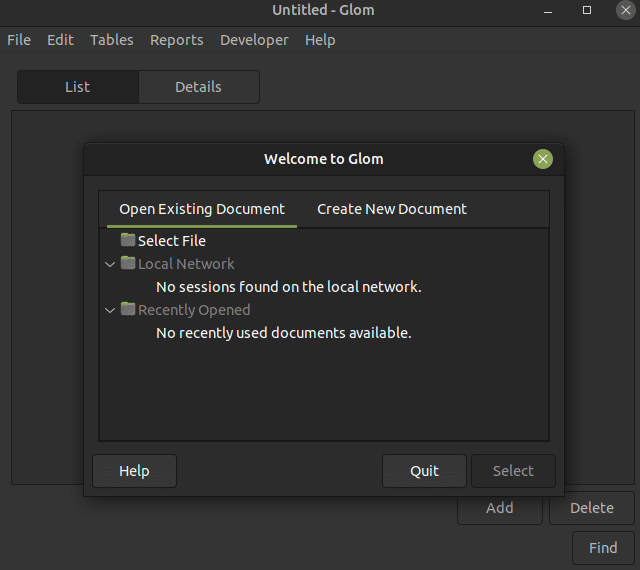This screenshot has width=640, height=570.
Task: Select the Recently Opened row label
Action: 194,310
